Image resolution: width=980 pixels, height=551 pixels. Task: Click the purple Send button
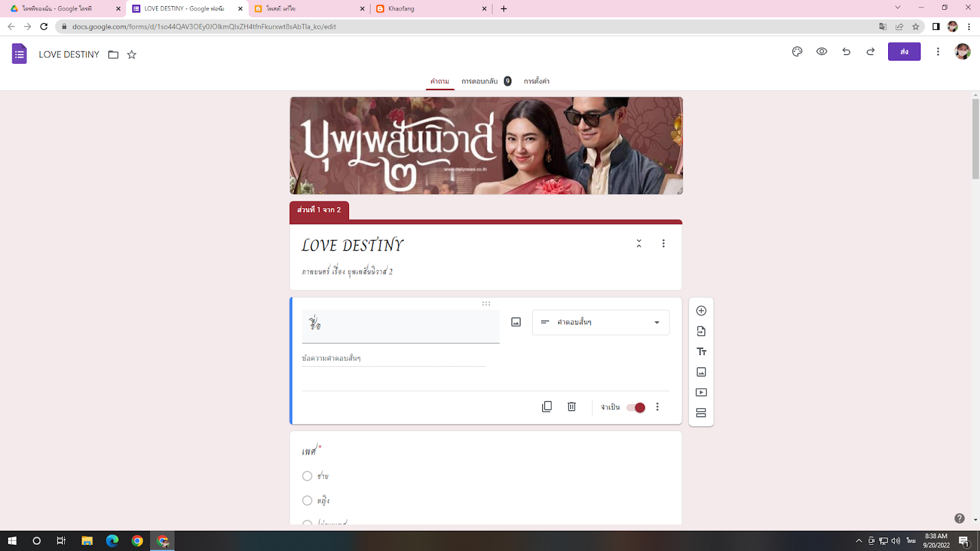point(904,52)
